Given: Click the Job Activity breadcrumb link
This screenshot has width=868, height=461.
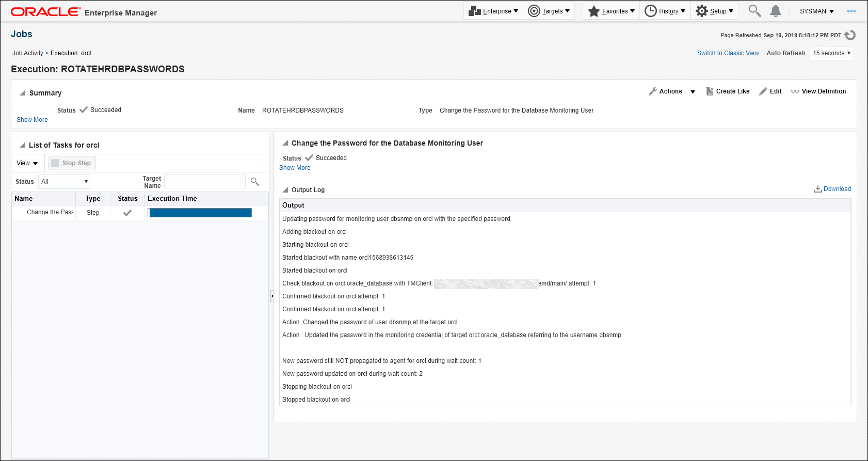Looking at the screenshot, I should pyautogui.click(x=28, y=53).
